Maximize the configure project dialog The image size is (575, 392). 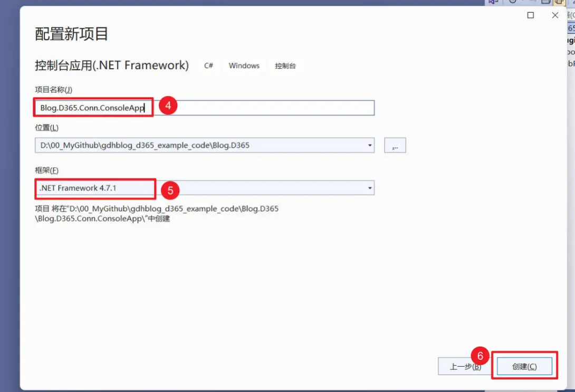[x=531, y=15]
